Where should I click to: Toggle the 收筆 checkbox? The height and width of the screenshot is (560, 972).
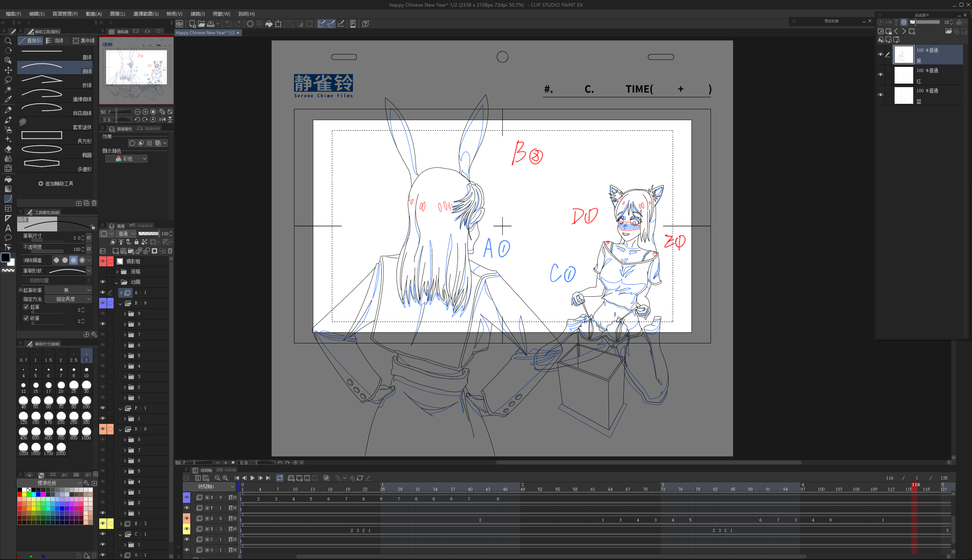click(26, 318)
